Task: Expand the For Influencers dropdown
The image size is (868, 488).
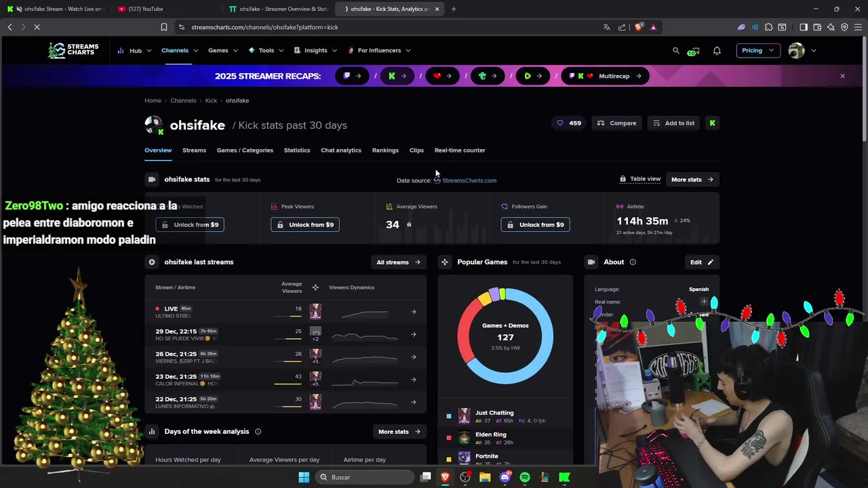Action: pyautogui.click(x=379, y=51)
